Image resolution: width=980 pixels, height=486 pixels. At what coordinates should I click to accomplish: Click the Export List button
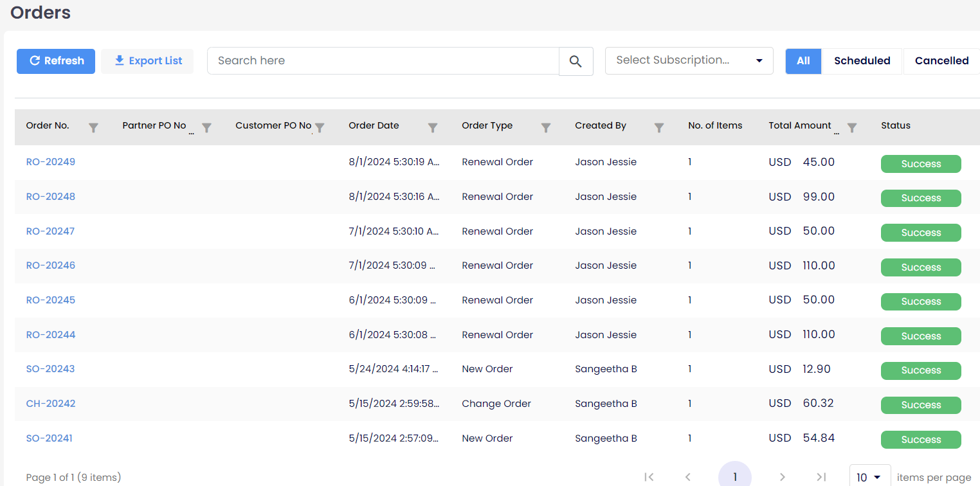pos(147,61)
